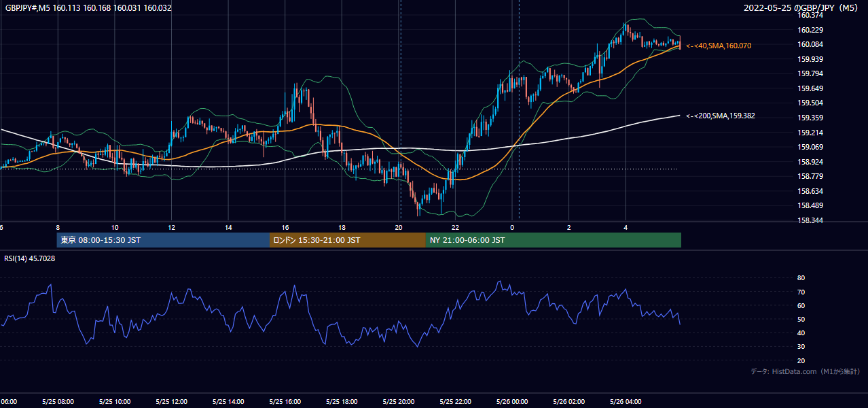This screenshot has width=868, height=408.
Task: Click the '5/25 18:00' bottom date label
Action: coord(342,402)
